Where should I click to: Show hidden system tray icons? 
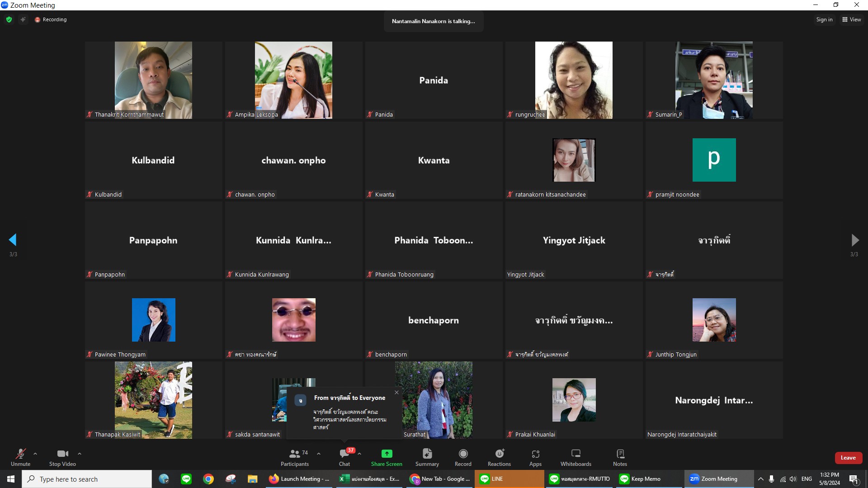(x=761, y=479)
